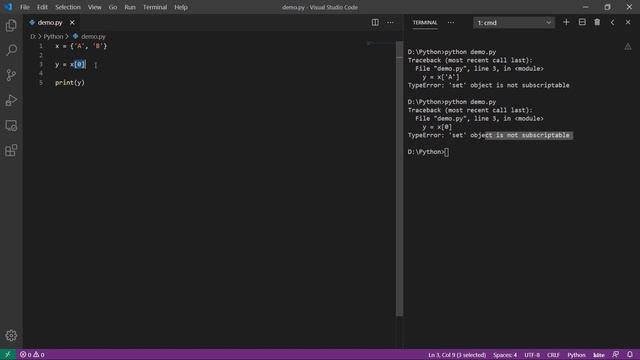Click terminal text "y = x['A']"
Viewport: 640px width, 360px height.
(x=441, y=77)
